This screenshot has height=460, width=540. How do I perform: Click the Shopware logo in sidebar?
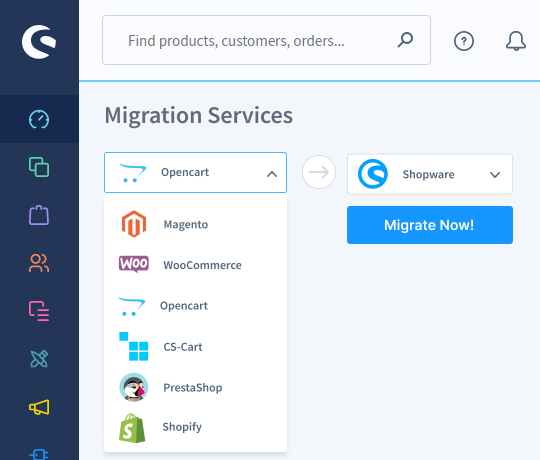[39, 42]
